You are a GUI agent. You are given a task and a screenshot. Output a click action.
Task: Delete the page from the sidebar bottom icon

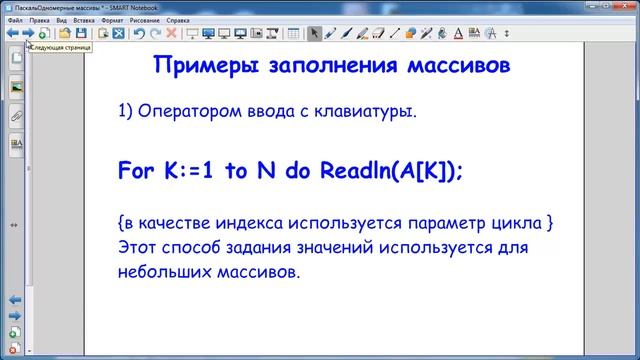[15, 348]
